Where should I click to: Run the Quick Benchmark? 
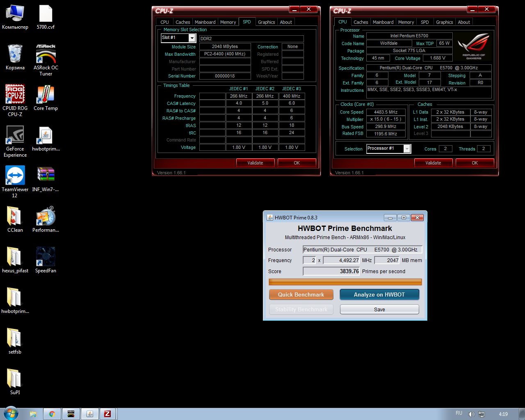click(301, 294)
